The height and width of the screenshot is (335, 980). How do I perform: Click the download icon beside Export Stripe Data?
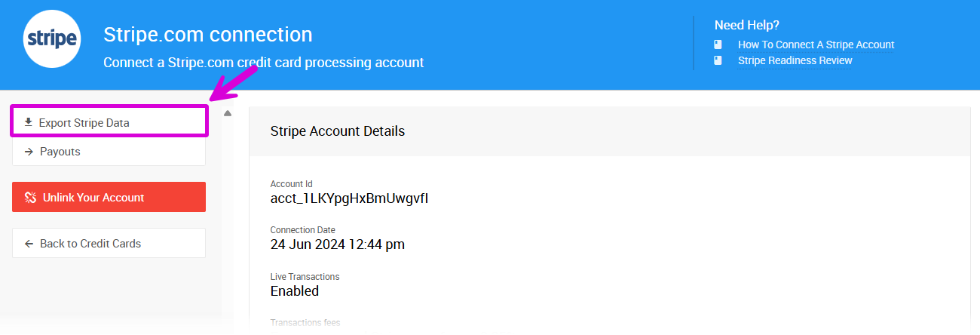[29, 122]
